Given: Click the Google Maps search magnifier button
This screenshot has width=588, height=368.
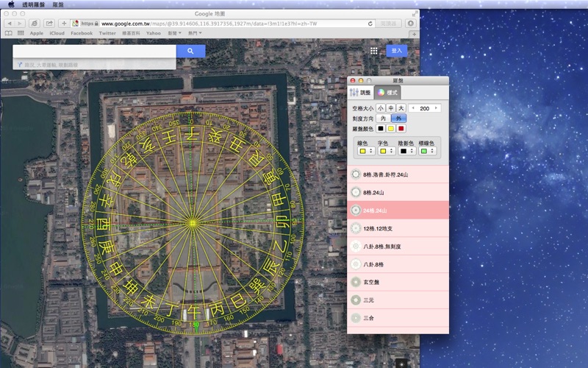Looking at the screenshot, I should [190, 52].
